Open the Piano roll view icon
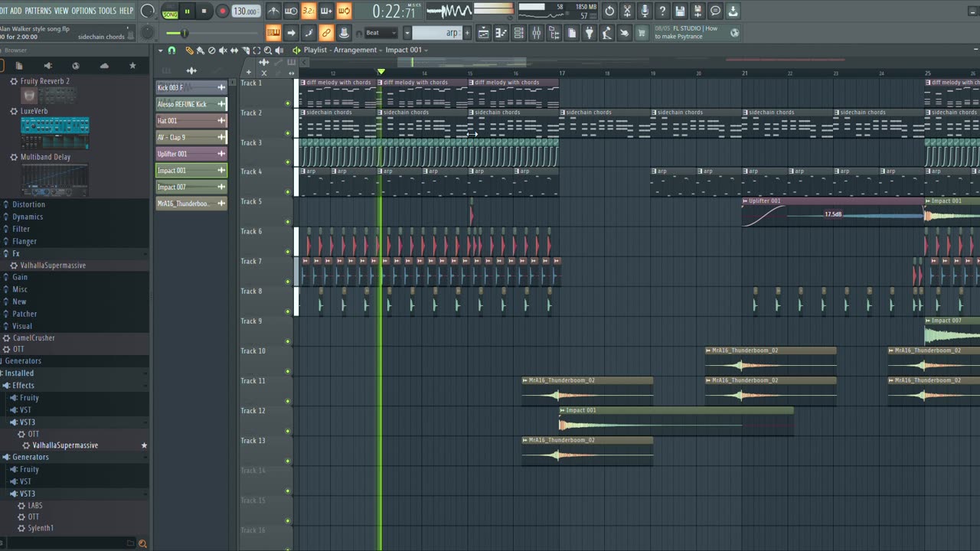The height and width of the screenshot is (551, 980). (501, 33)
